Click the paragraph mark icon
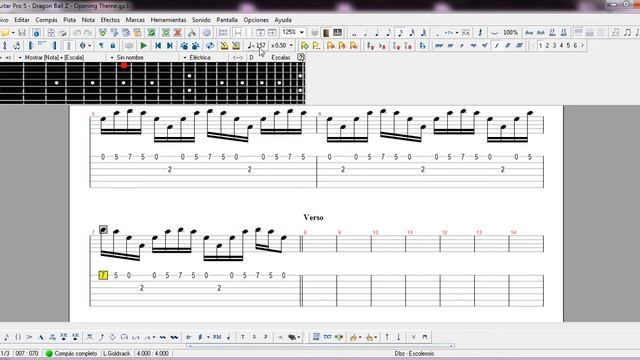The width and height of the screenshot is (640, 360). [x=101, y=46]
